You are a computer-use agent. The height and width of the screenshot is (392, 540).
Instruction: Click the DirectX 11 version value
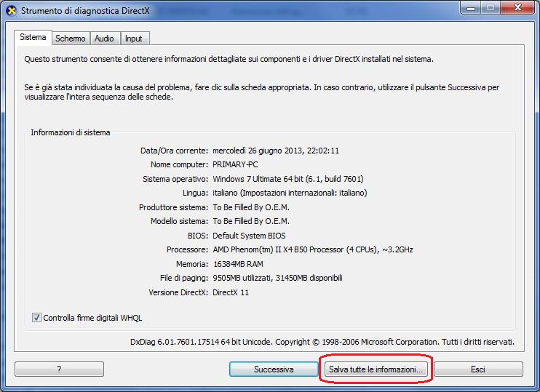tap(231, 292)
